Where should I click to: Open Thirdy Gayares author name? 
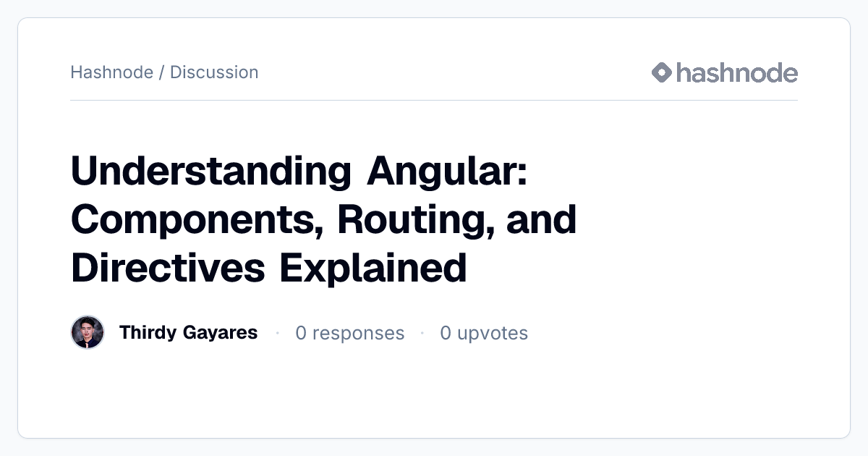point(188,332)
